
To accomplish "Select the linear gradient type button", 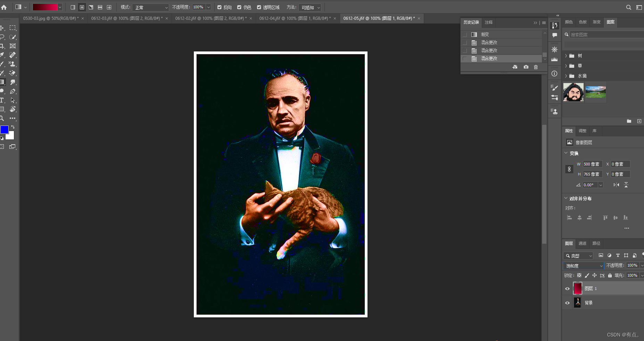I will [x=73, y=7].
